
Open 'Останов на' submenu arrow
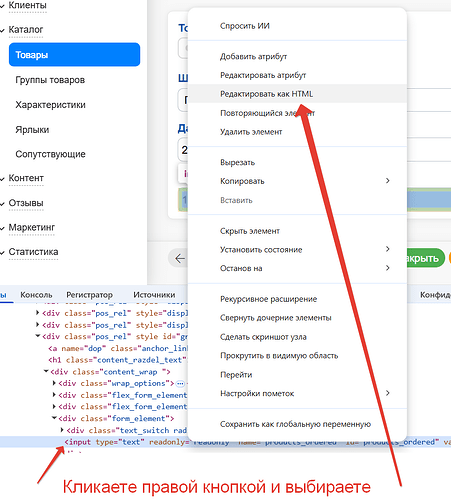(x=387, y=268)
